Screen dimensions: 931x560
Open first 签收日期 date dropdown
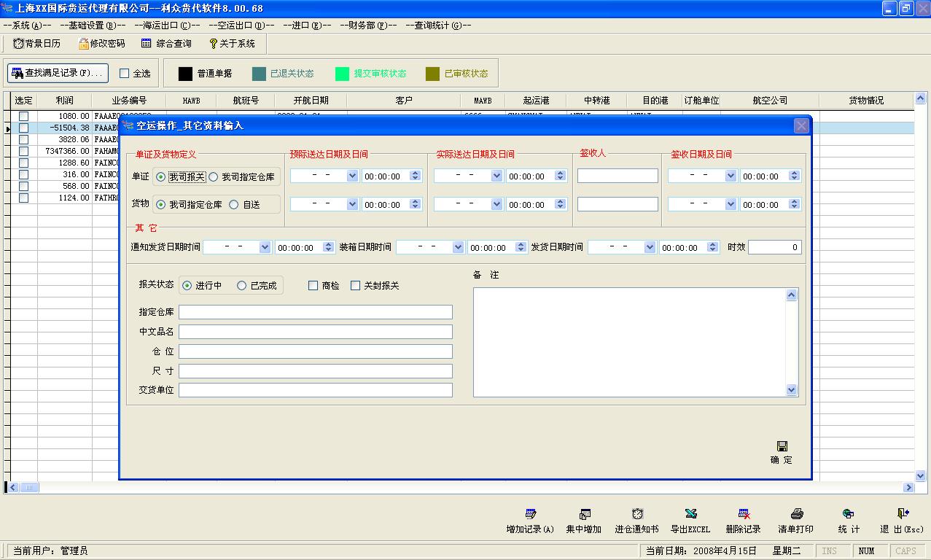[731, 176]
